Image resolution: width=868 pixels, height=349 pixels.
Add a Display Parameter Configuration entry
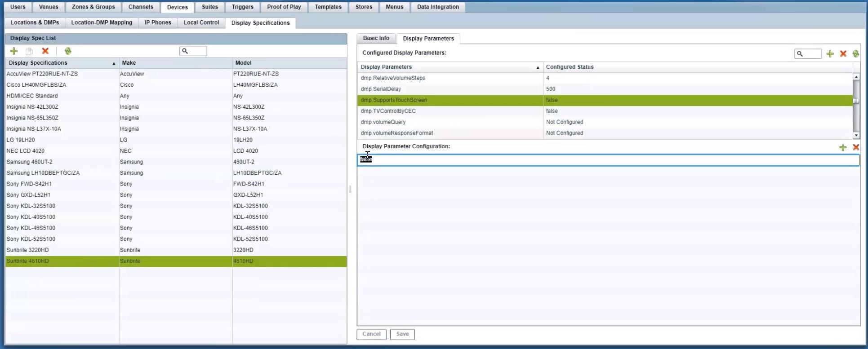[843, 147]
